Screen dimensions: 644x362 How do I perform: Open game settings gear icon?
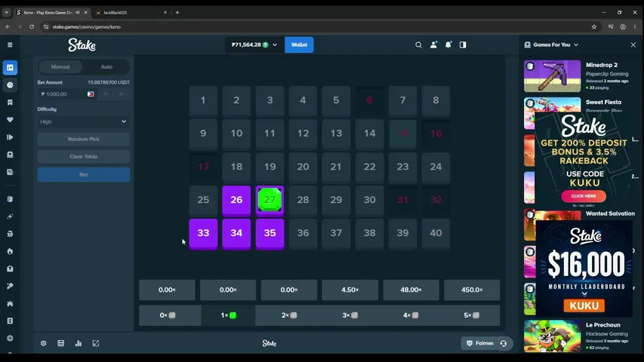tap(44, 343)
